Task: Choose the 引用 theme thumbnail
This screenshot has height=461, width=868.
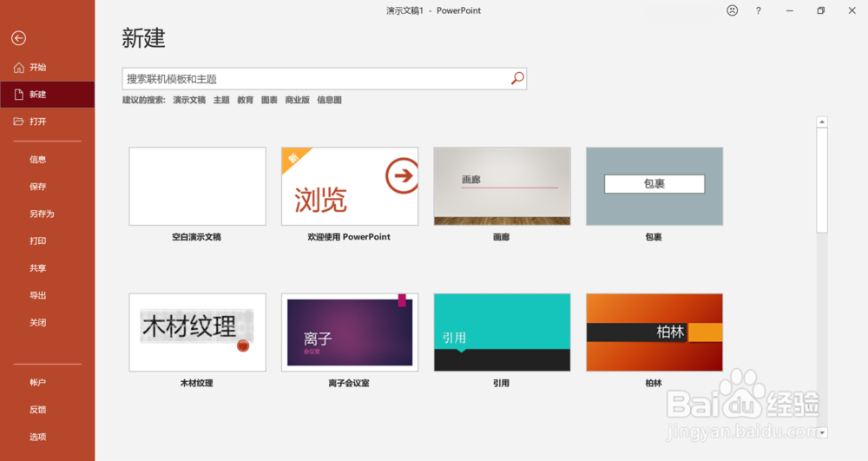Action: coord(502,333)
